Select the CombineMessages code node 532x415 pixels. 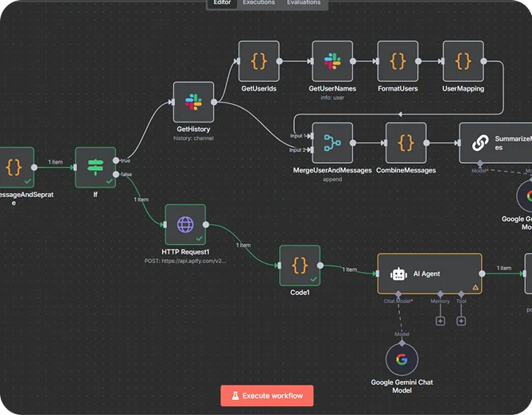coord(406,143)
